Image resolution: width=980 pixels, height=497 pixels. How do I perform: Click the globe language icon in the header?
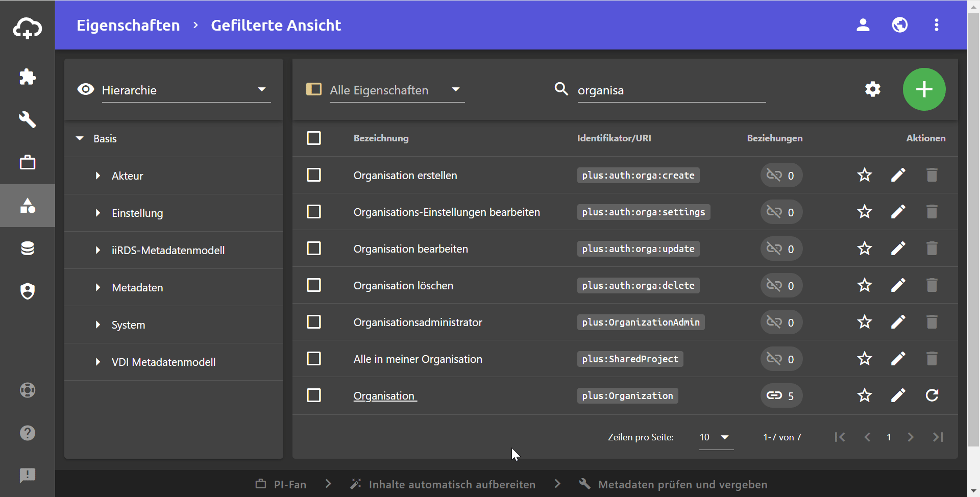point(900,25)
